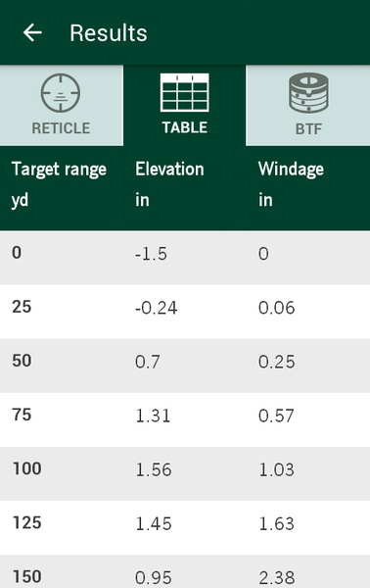Screen dimensions: 370x588
Task: Select the 100 yd range row
Action: 185,473
